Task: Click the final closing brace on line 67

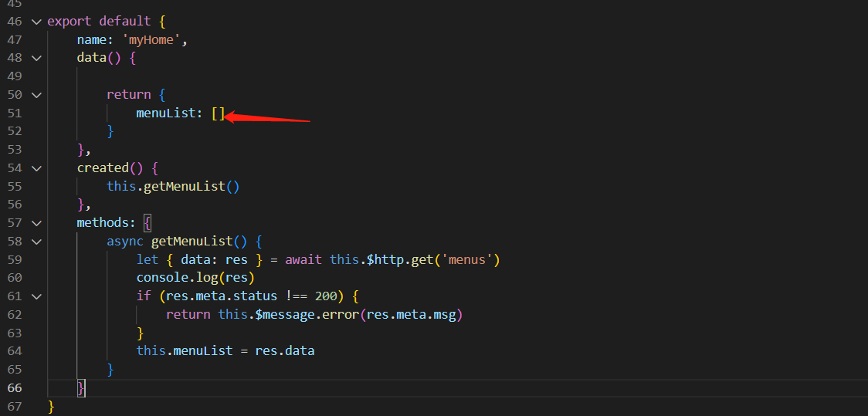Action: pyautogui.click(x=51, y=406)
